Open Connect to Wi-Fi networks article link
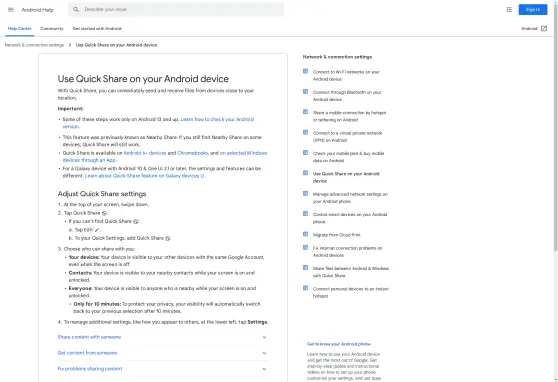This screenshot has width=558, height=382. coord(346,75)
